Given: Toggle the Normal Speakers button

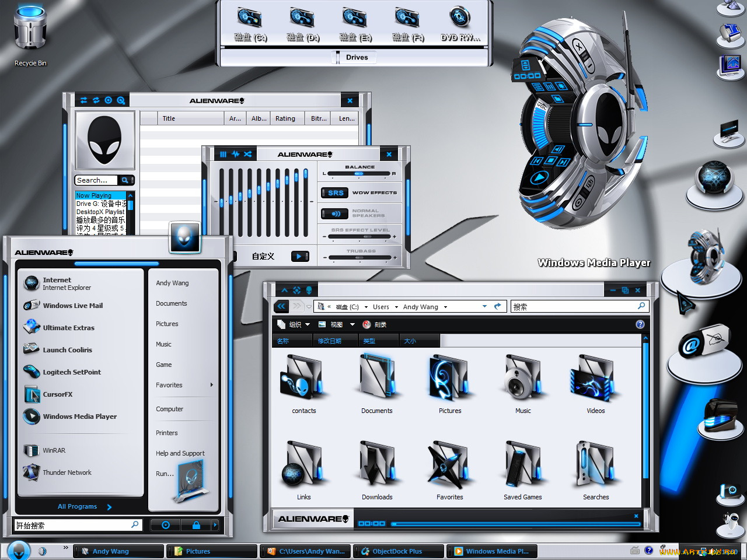Looking at the screenshot, I should click(335, 213).
